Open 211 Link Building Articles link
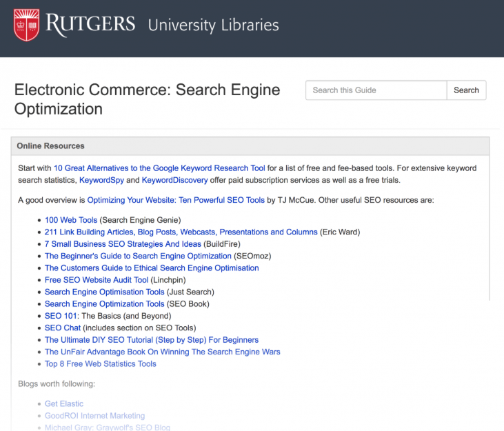The width and height of the screenshot is (504, 431). [181, 232]
